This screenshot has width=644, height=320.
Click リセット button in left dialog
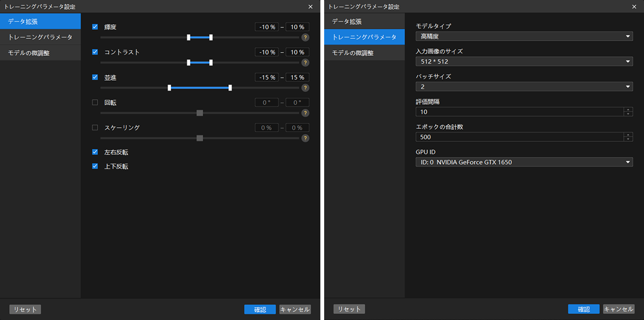[25, 309]
